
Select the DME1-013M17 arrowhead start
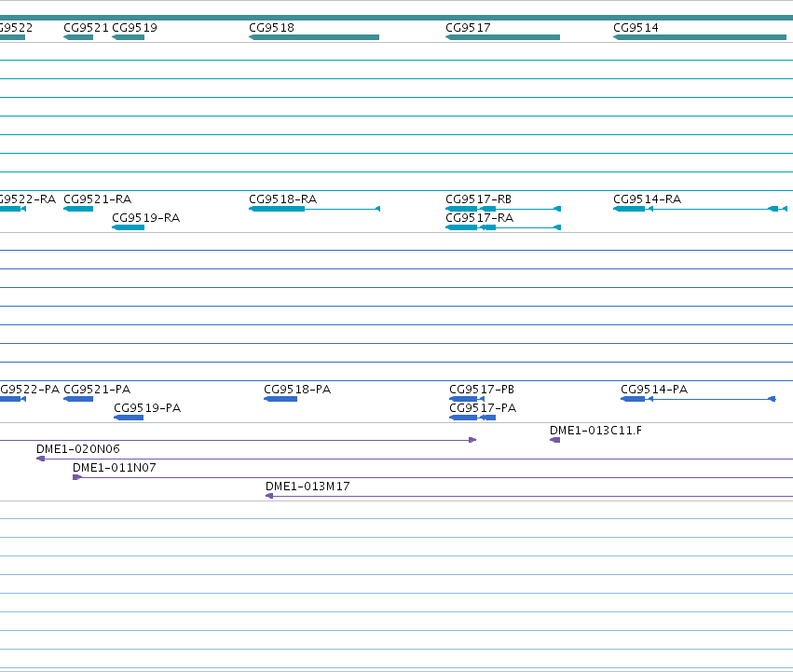(269, 496)
